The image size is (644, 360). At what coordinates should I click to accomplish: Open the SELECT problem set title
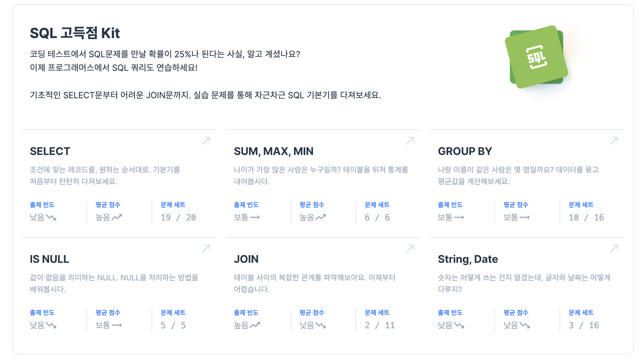(50, 151)
